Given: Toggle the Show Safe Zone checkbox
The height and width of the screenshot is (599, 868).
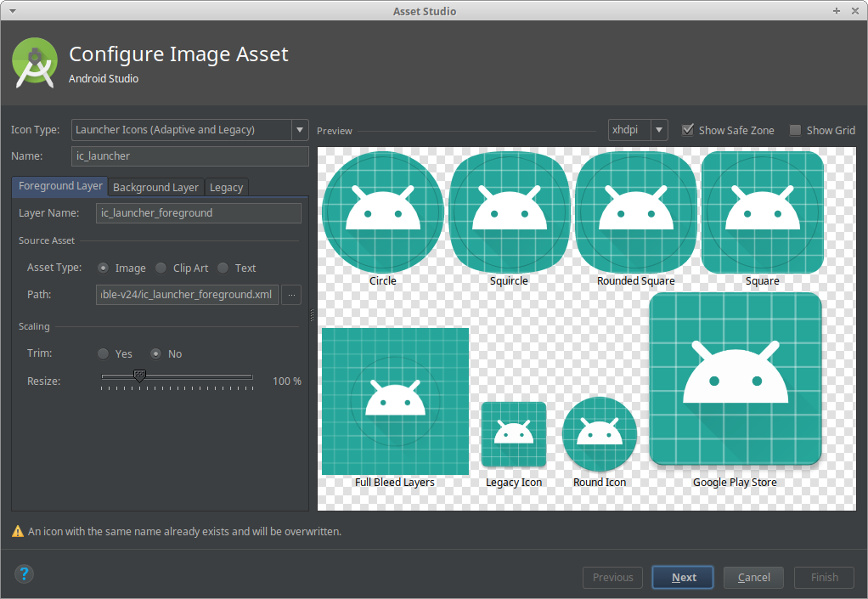Looking at the screenshot, I should [688, 130].
